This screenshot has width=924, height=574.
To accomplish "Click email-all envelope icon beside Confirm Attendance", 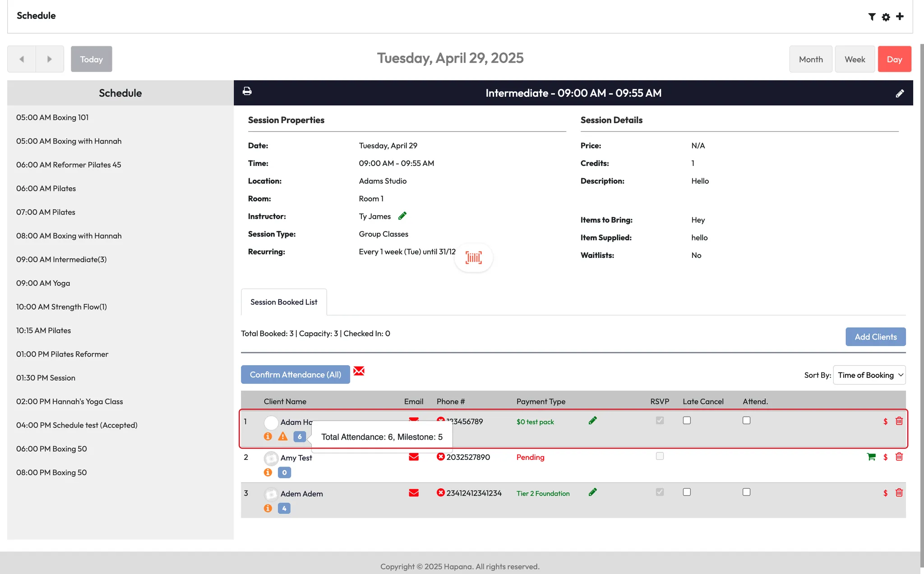I will [359, 371].
